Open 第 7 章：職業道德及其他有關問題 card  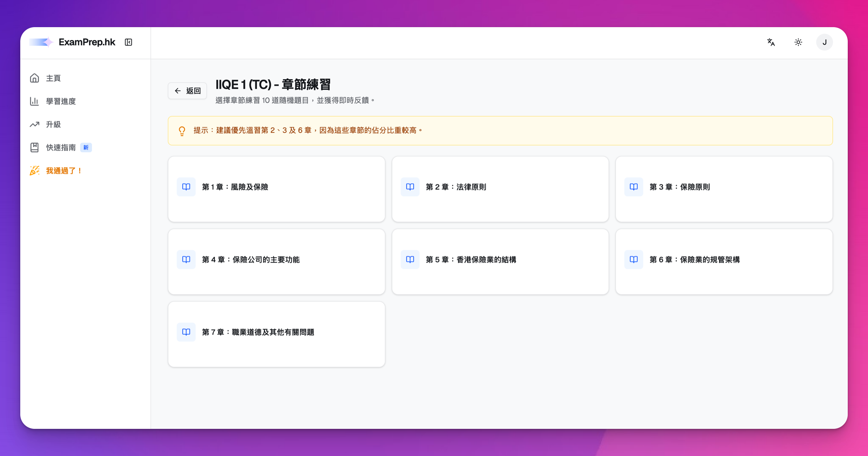(x=277, y=334)
